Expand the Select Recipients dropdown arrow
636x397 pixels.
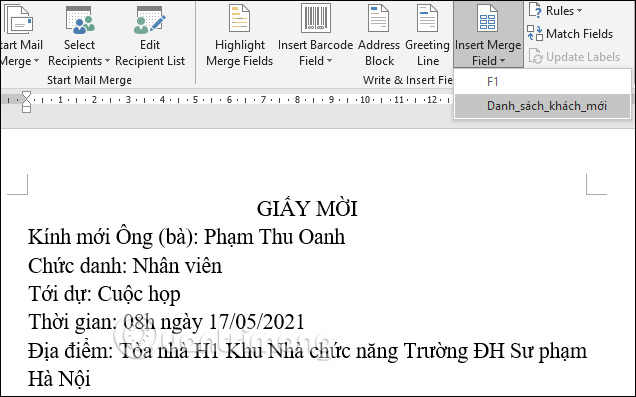107,61
